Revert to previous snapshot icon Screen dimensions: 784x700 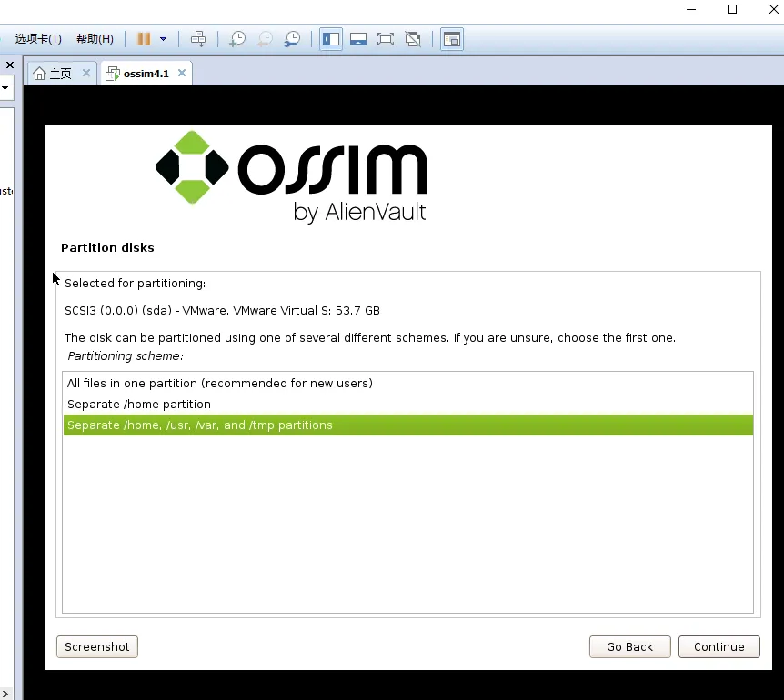point(265,39)
